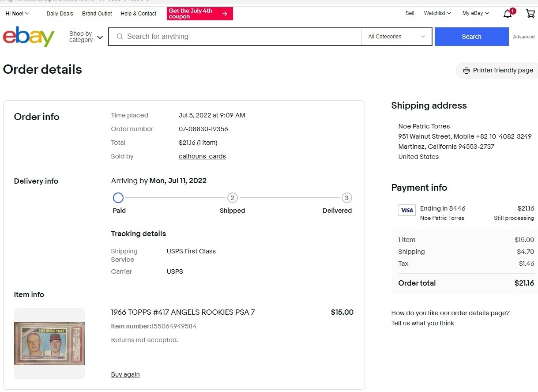This screenshot has width=538, height=392.
Task: Open the All Categories dropdown
Action: pos(397,37)
